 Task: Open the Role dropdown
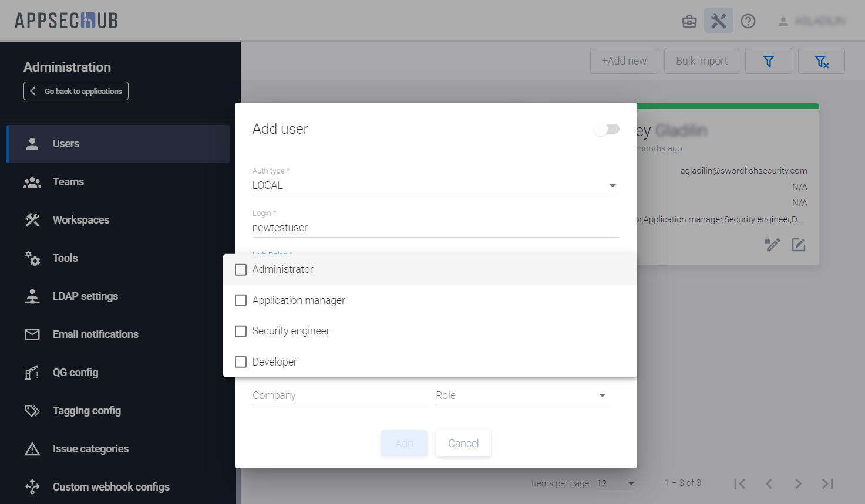[x=521, y=395]
